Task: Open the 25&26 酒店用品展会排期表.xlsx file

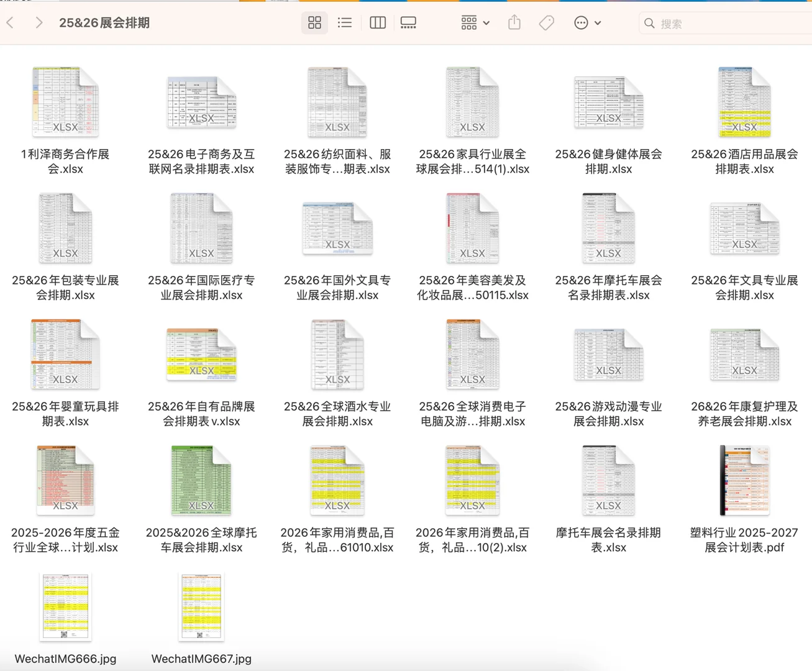Action: [x=744, y=103]
